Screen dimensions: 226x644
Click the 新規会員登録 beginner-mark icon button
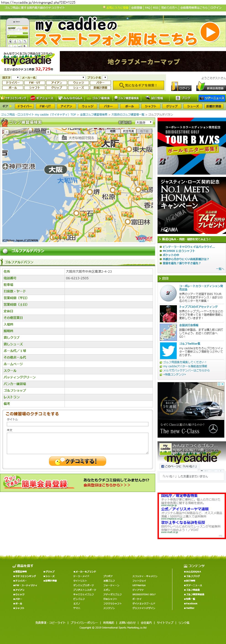coord(211,86)
